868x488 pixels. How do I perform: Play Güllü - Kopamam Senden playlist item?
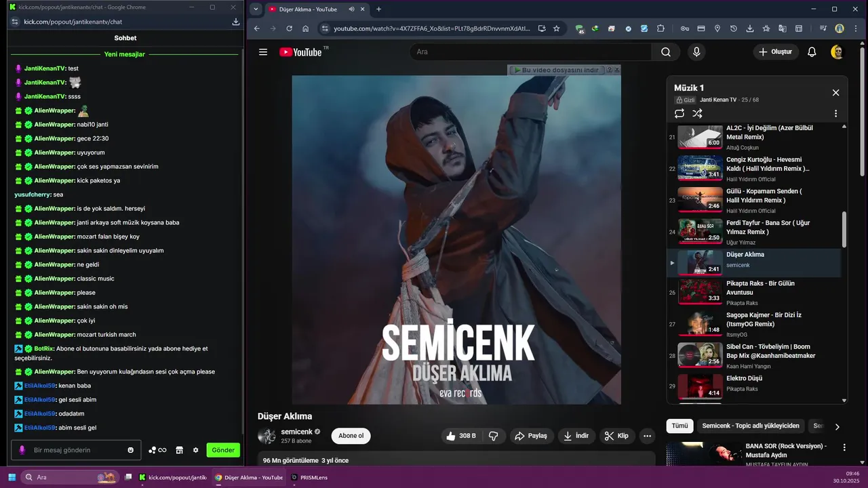(755, 200)
